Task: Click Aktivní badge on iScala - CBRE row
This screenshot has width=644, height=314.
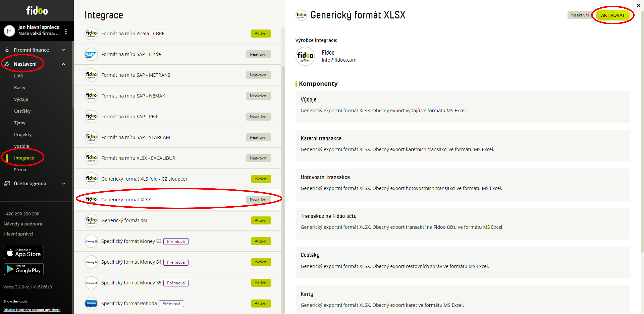Action: tap(261, 33)
